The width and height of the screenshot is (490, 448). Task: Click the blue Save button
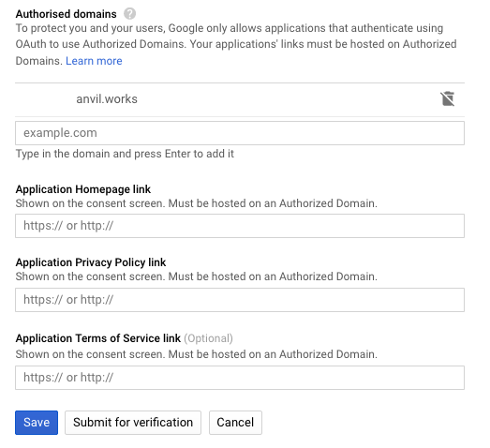pos(37,423)
